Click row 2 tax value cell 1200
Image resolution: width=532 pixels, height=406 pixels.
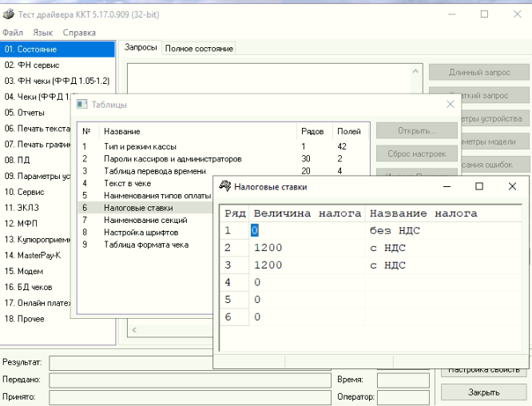[x=268, y=248]
